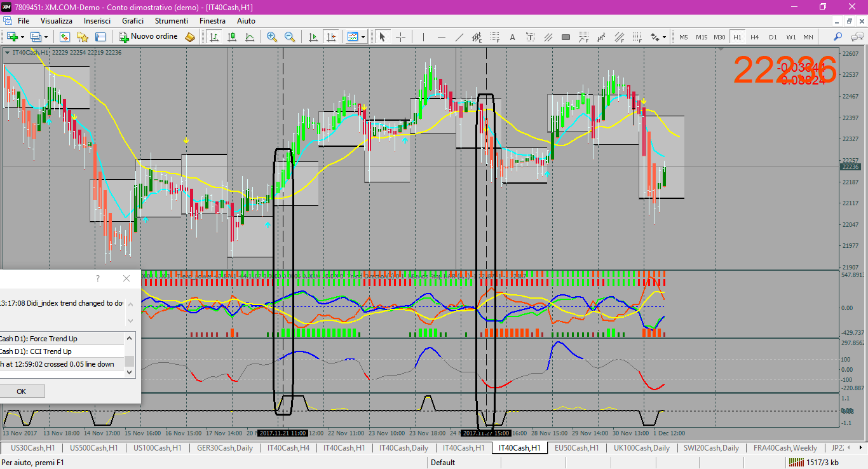Click OK in the alert dialog
Screen dimensions: 868x469
[x=21, y=391]
